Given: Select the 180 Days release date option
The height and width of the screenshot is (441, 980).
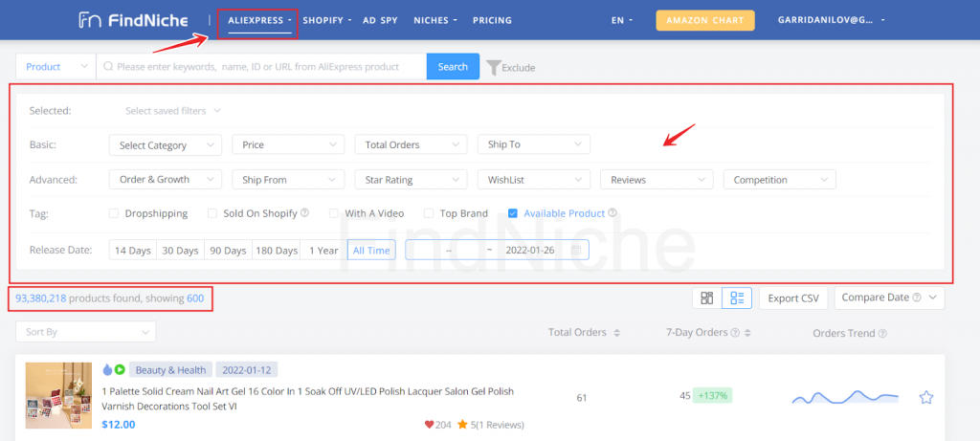Looking at the screenshot, I should 277,251.
